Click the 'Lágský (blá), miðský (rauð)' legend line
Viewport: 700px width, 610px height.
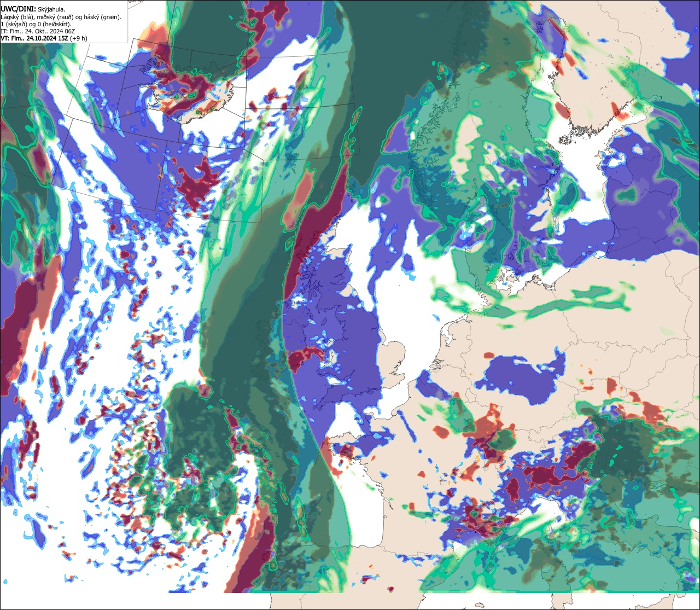[61, 16]
